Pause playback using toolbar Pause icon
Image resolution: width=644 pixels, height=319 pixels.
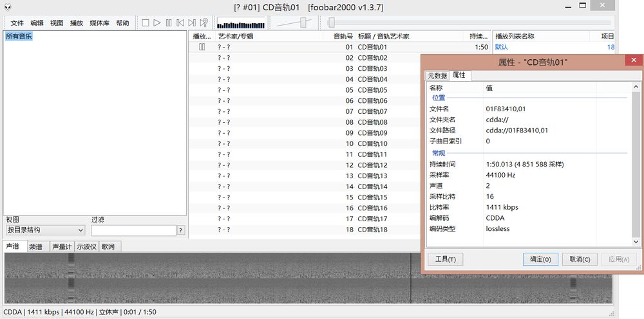coord(169,23)
